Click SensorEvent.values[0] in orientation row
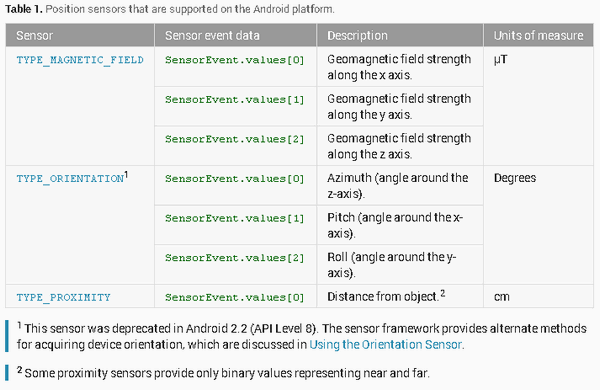The width and height of the screenshot is (600, 390). tap(235, 179)
